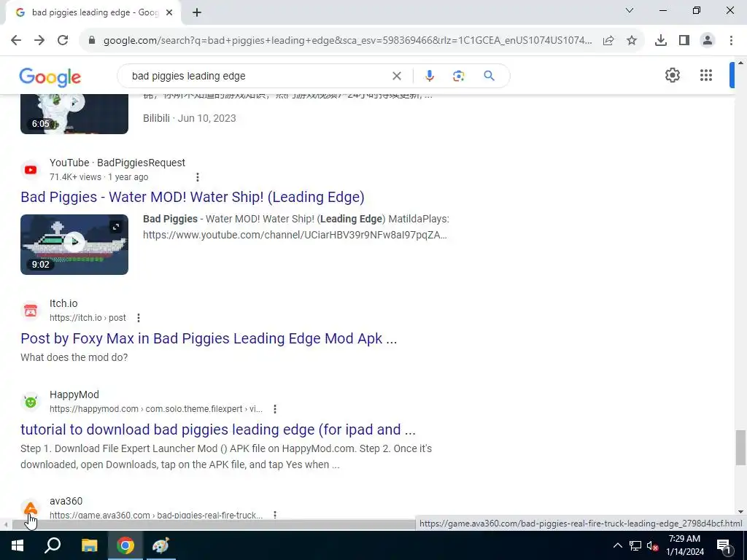Bookmark this page with the star icon

click(x=632, y=41)
